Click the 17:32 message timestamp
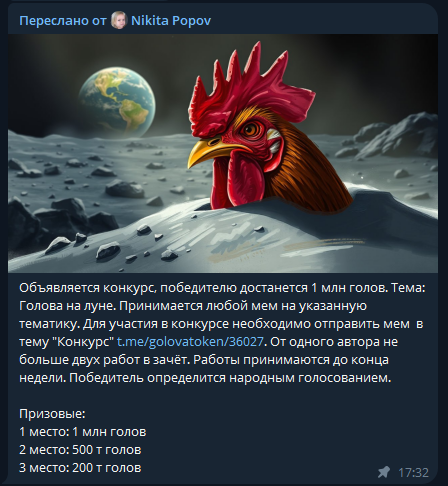448x486 pixels. tap(413, 472)
